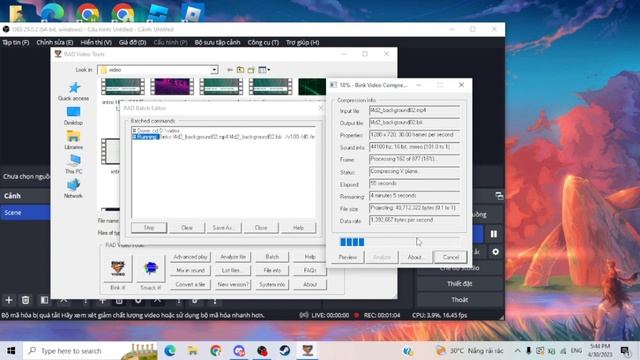The width and height of the screenshot is (640, 360).
Task: Open Desktop location in RAD sidebar
Action: pyautogui.click(x=73, y=116)
